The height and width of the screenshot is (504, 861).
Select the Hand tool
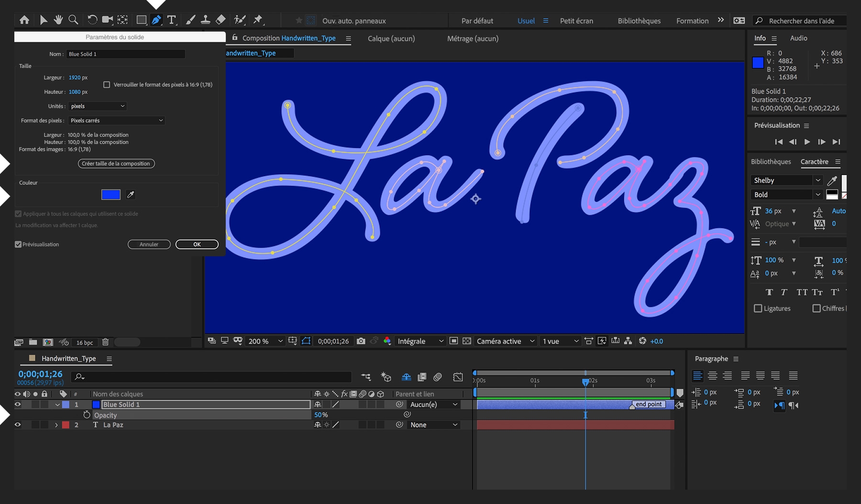(58, 20)
